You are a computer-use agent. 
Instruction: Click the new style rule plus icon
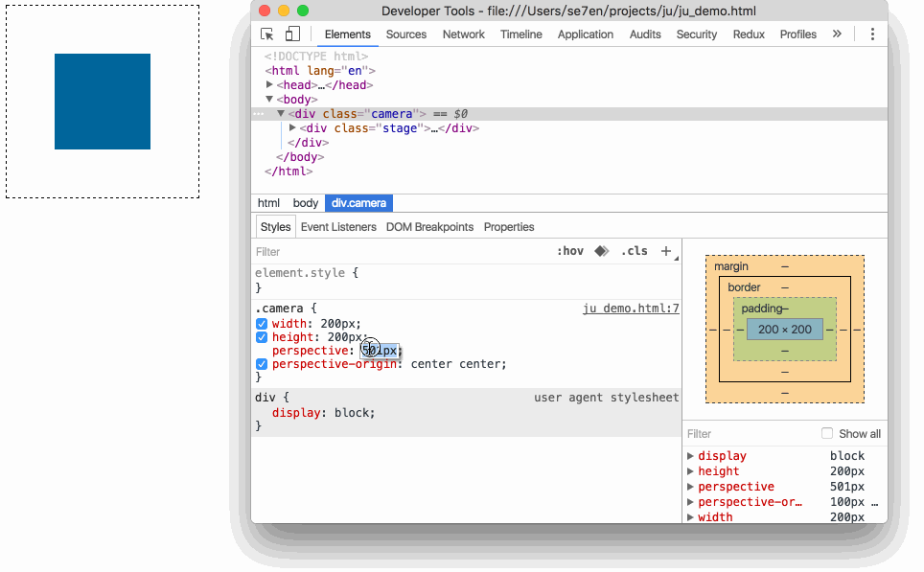[x=666, y=251]
